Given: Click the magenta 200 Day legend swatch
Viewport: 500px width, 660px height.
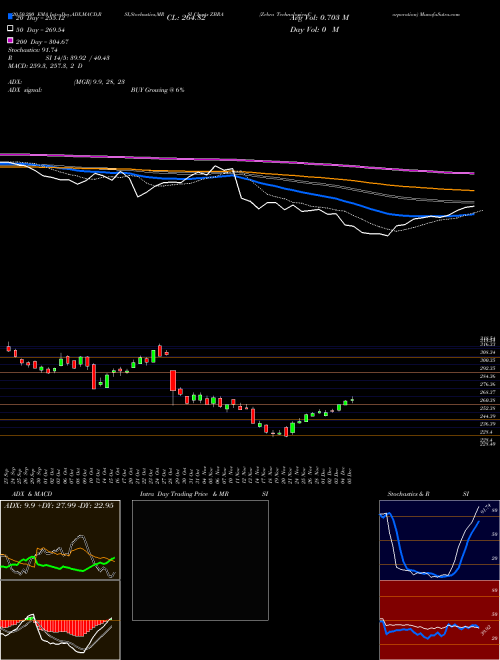Looking at the screenshot, I should coord(10,41).
